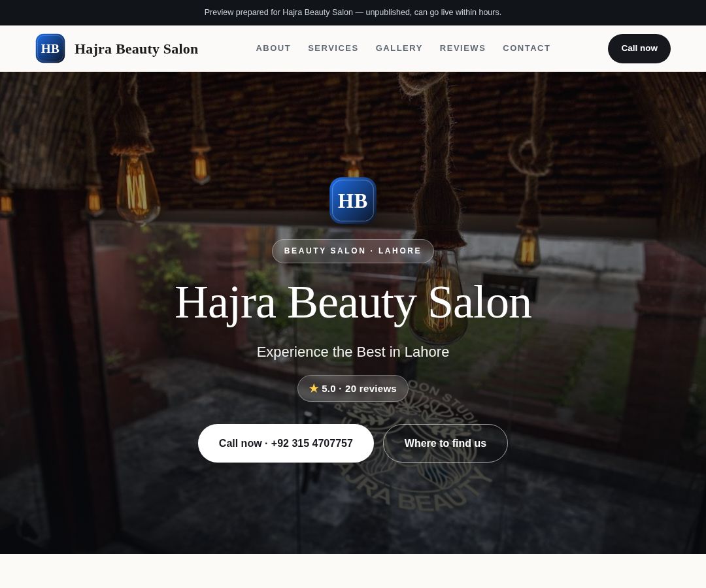
Task: Click the gold star rating icon
Action: pos(314,388)
